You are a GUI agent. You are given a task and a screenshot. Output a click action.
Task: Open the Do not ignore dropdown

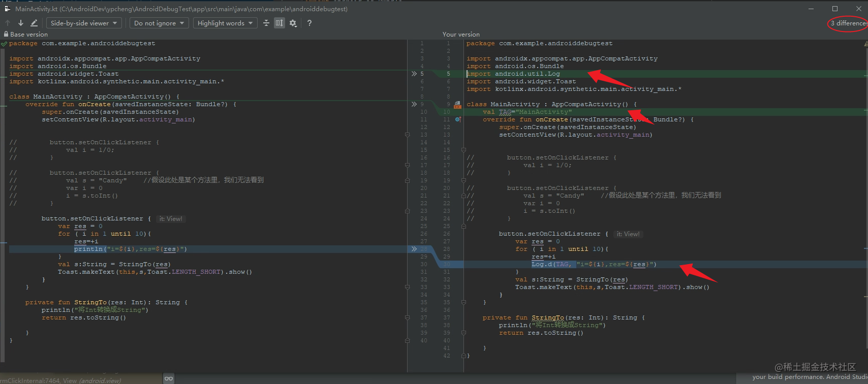click(x=159, y=23)
